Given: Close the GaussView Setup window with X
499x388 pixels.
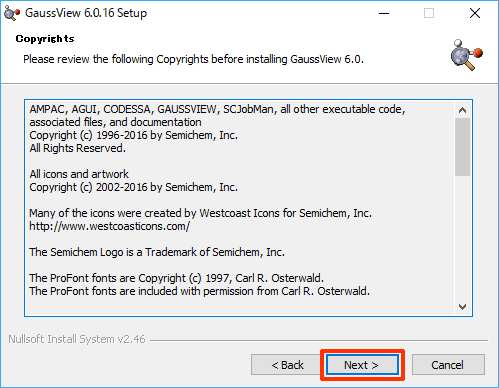Looking at the screenshot, I should pos(475,13).
